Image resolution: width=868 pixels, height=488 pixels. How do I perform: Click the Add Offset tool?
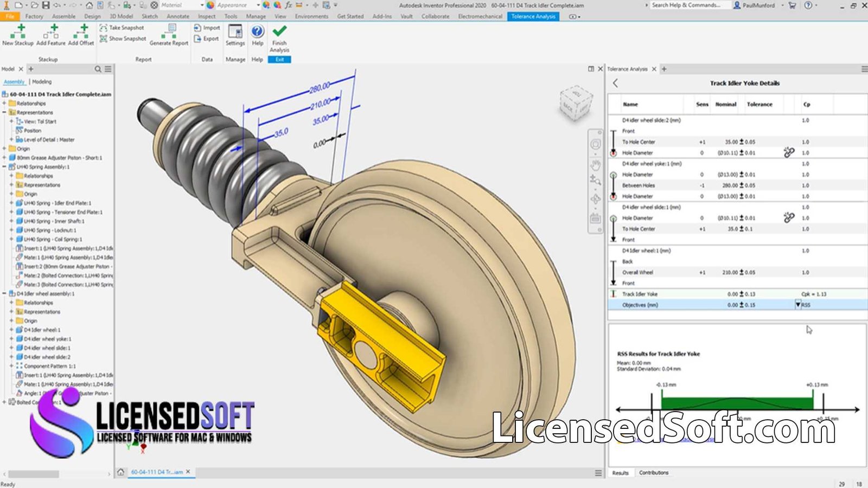81,35
